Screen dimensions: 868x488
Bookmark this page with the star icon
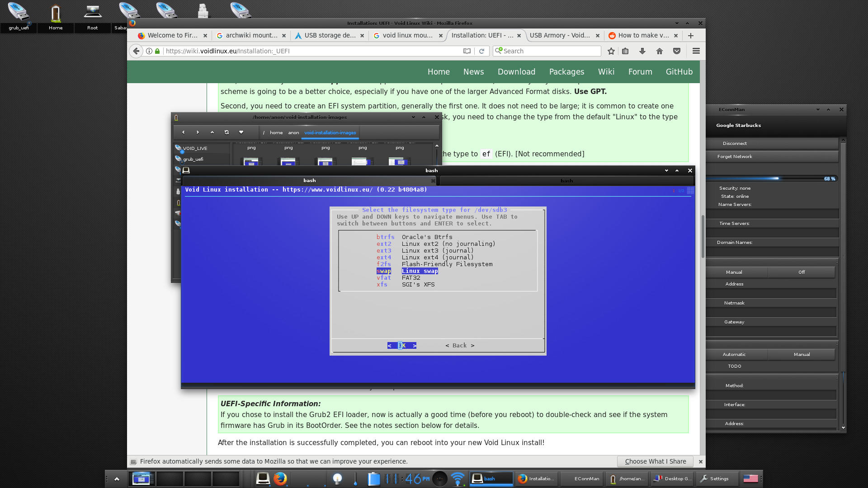coord(611,51)
